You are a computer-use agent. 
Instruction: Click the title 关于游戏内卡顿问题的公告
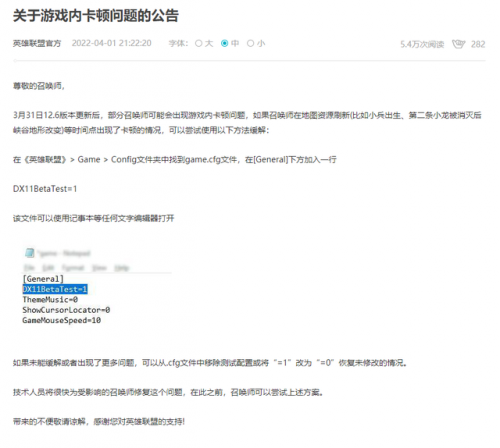coord(96,16)
